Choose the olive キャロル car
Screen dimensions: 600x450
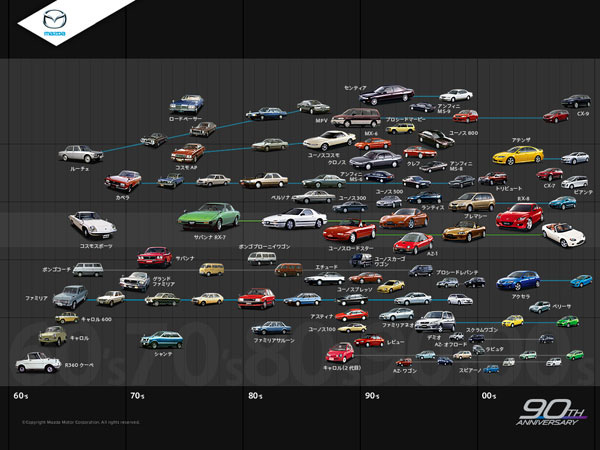pyautogui.click(x=53, y=336)
